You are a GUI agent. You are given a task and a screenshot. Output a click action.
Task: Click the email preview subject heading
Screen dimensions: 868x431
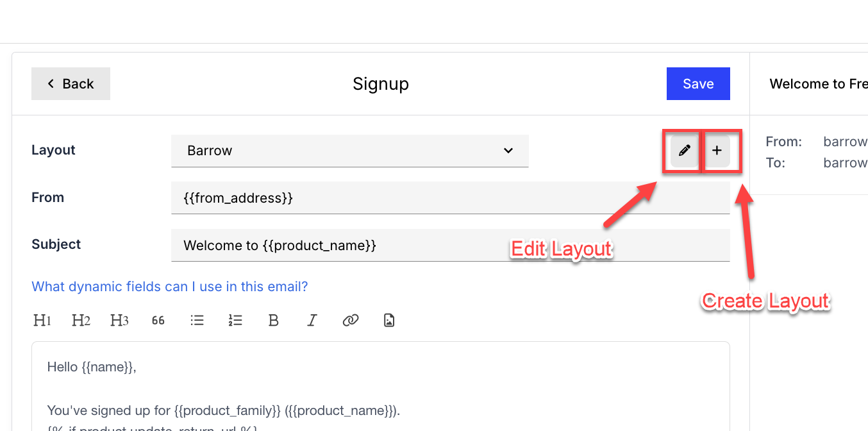818,84
